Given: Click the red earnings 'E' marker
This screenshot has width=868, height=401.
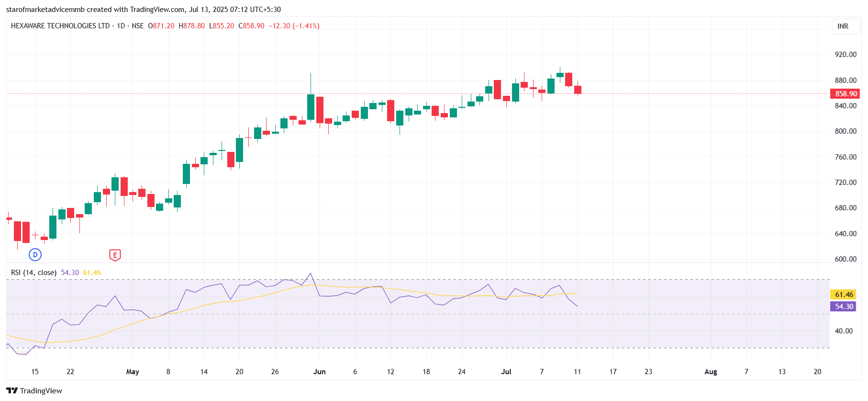Looking at the screenshot, I should tap(115, 255).
